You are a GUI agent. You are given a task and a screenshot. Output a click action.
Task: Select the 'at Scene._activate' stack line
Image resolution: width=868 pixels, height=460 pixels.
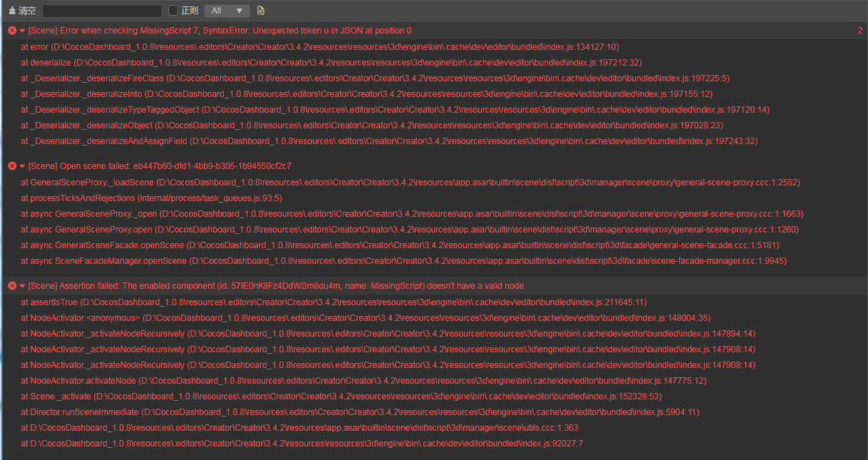tap(341, 397)
